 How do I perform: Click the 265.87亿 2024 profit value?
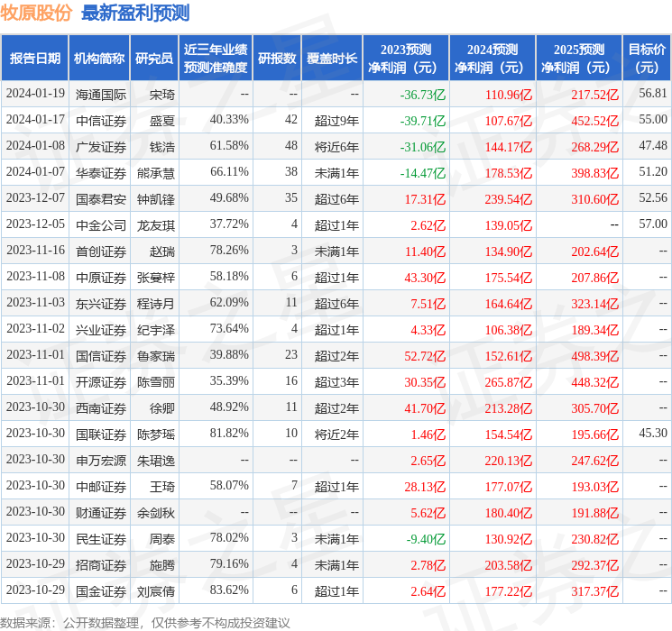pos(509,382)
